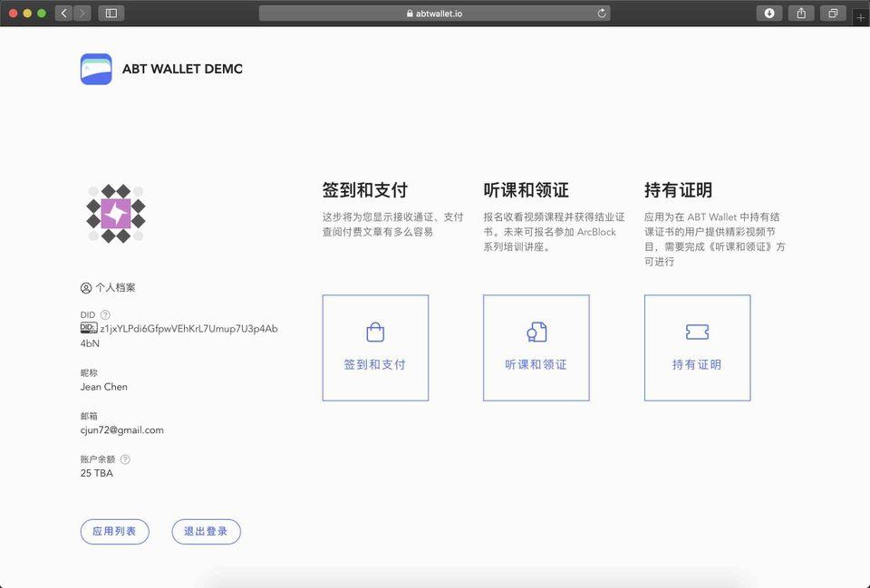Click the 听课和领证 section heading
This screenshot has width=870, height=588.
[526, 190]
